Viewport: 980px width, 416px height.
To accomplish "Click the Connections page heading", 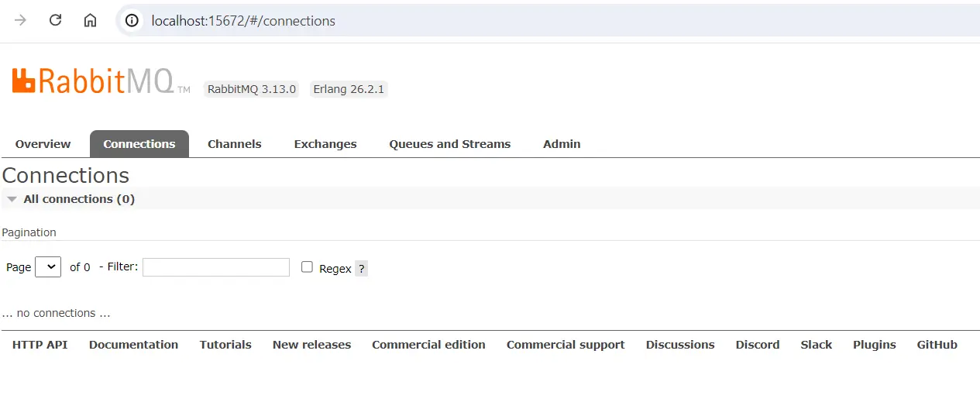I will pos(66,175).
